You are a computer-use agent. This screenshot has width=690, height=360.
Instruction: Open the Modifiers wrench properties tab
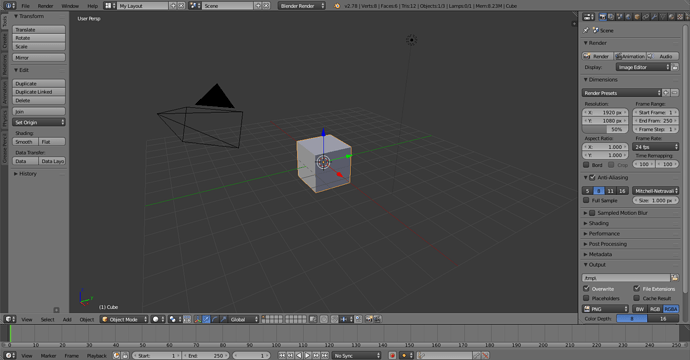tap(655, 17)
